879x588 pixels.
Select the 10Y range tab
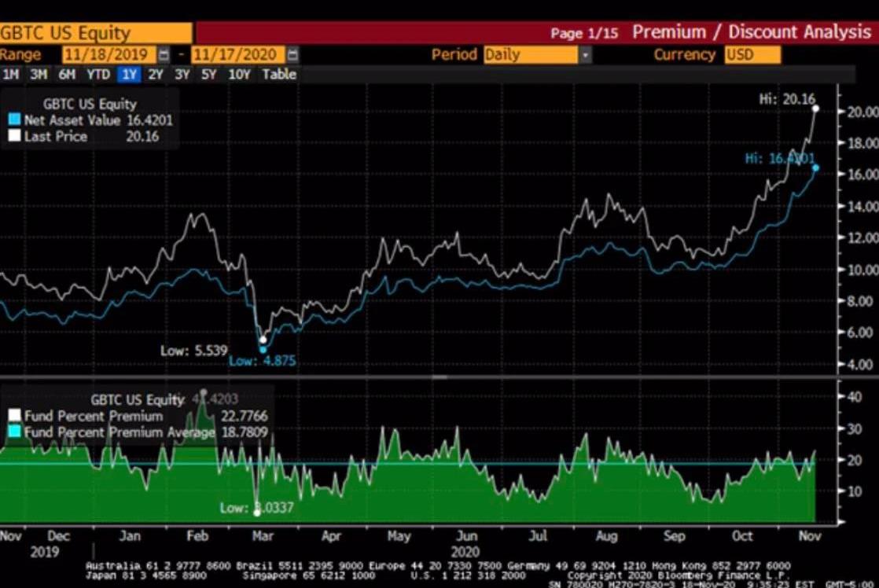[239, 75]
